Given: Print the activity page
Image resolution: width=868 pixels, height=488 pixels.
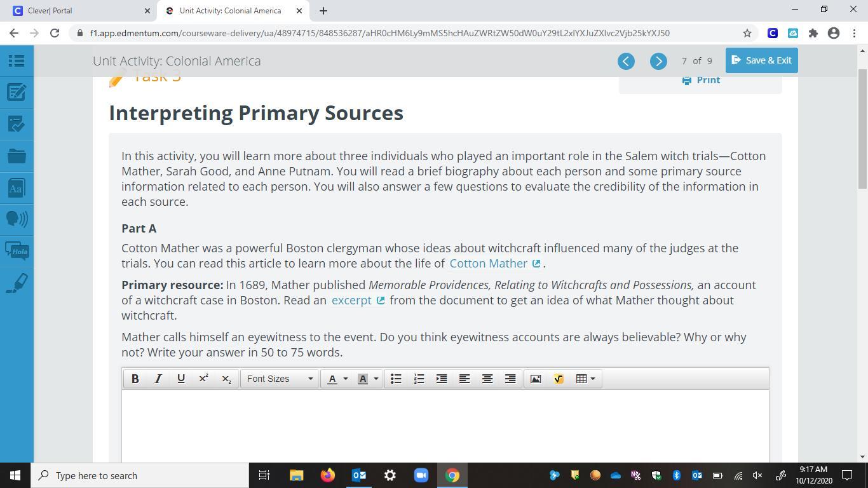Looking at the screenshot, I should (701, 80).
